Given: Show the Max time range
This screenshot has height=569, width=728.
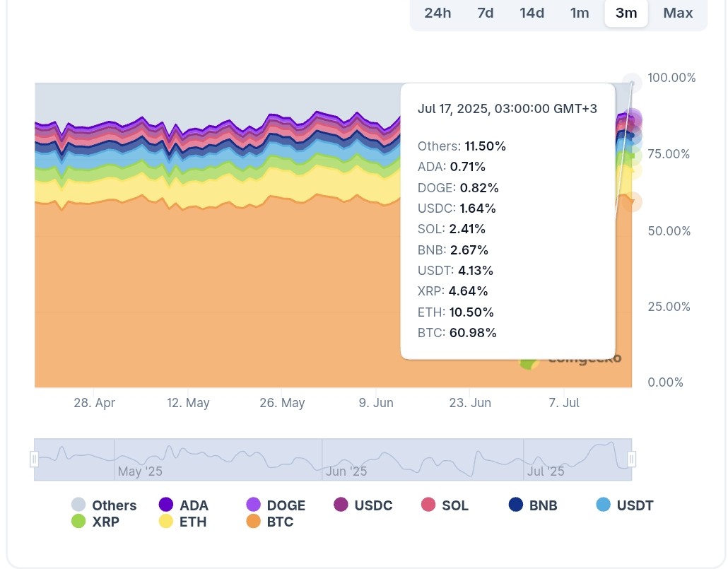Looking at the screenshot, I should click(x=678, y=13).
